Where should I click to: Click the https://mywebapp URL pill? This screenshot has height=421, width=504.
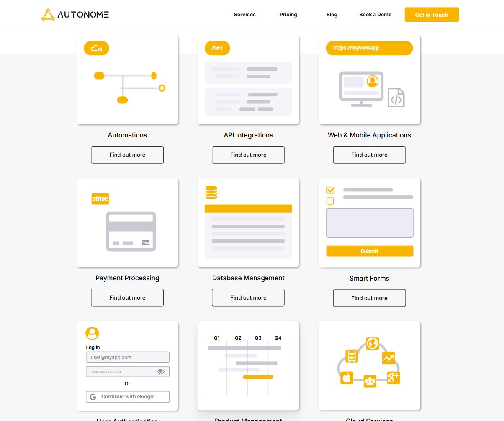tap(369, 48)
